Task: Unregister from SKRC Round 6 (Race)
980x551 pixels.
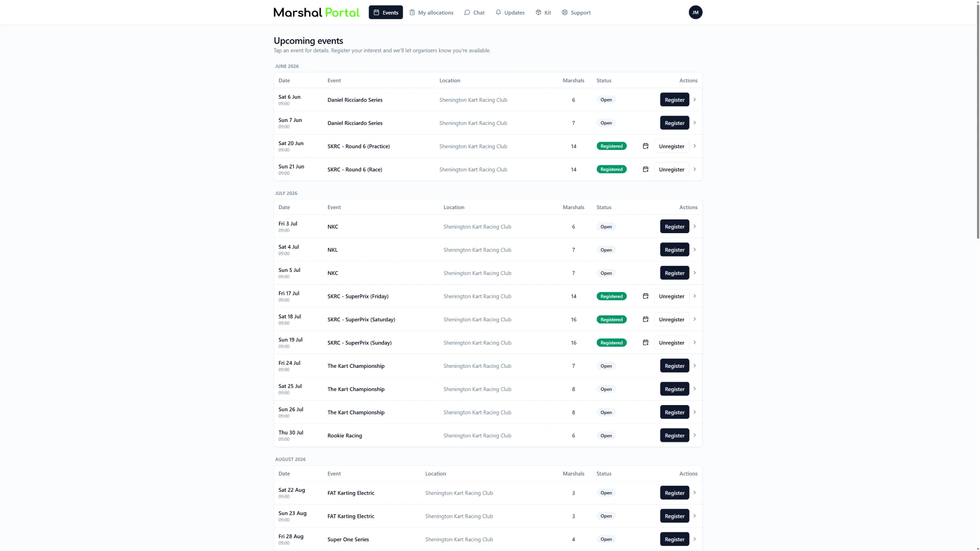Action: coord(671,169)
